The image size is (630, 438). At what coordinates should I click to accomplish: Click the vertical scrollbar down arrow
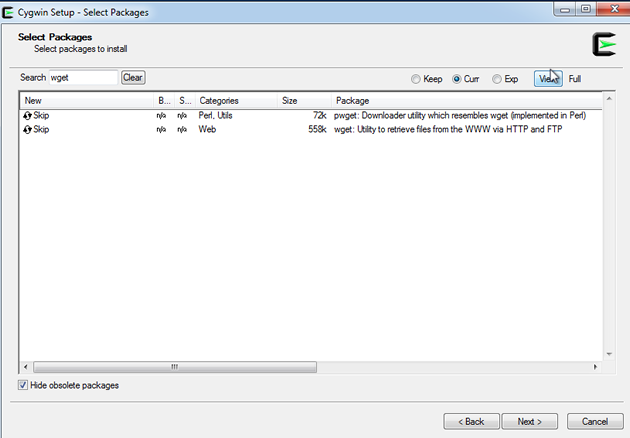pyautogui.click(x=609, y=354)
